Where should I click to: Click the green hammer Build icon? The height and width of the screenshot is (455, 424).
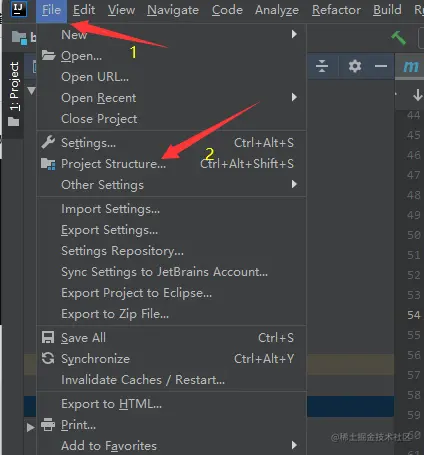[x=398, y=38]
